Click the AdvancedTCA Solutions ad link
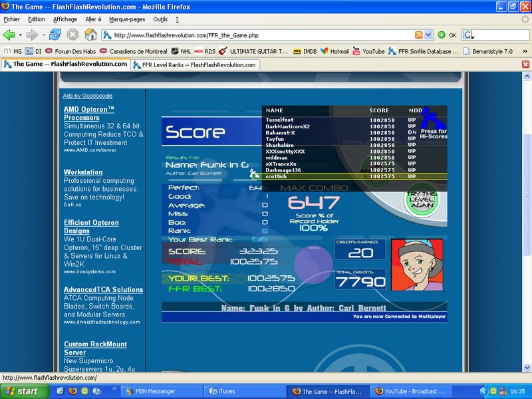 point(103,289)
